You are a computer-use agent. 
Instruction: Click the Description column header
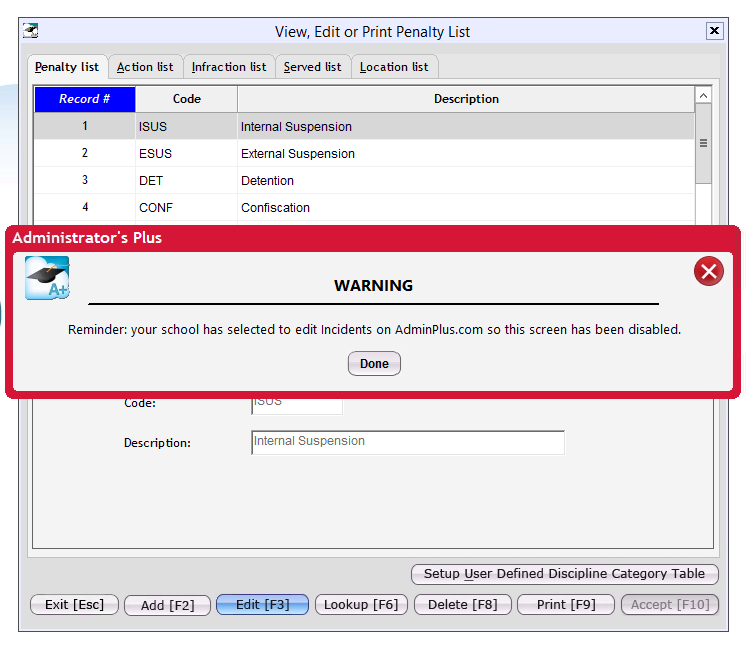pos(466,99)
